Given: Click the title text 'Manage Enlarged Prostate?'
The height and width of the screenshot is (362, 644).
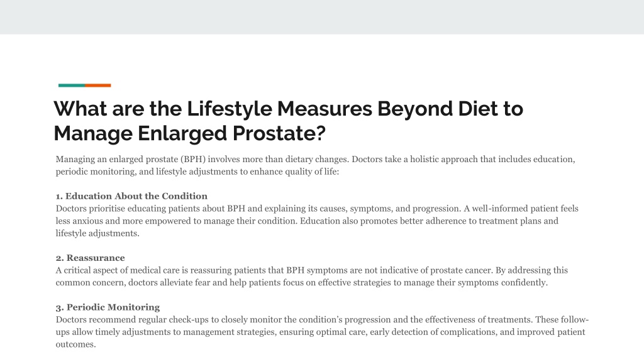Looking at the screenshot, I should point(189,133).
